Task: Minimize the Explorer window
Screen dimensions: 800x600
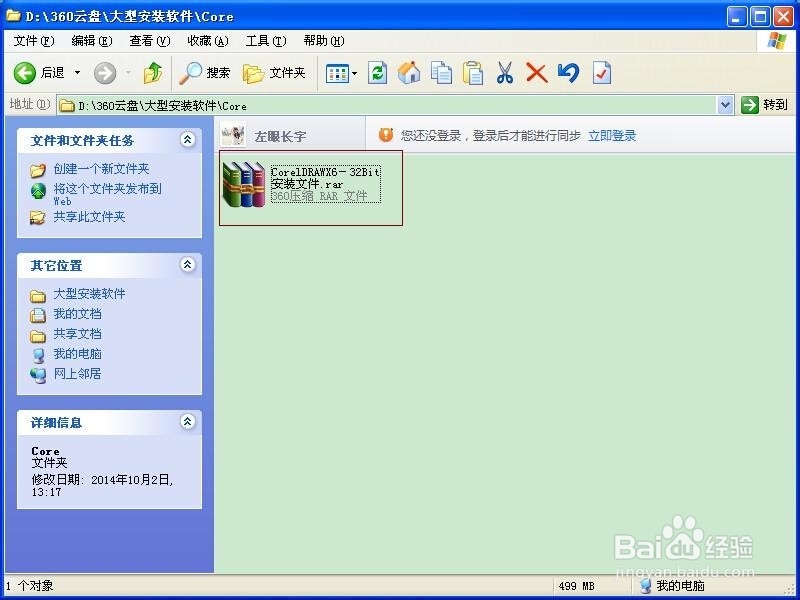Action: point(736,17)
